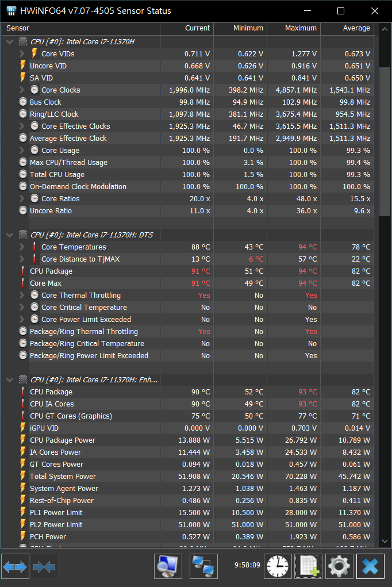Click the thermometer icon beside CPU GT Cores
The image size is (392, 587).
point(23,416)
